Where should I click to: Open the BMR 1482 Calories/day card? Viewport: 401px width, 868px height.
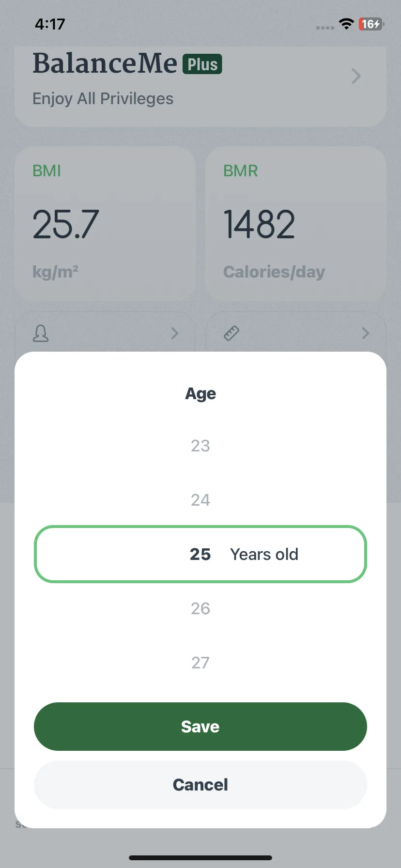[x=296, y=224]
